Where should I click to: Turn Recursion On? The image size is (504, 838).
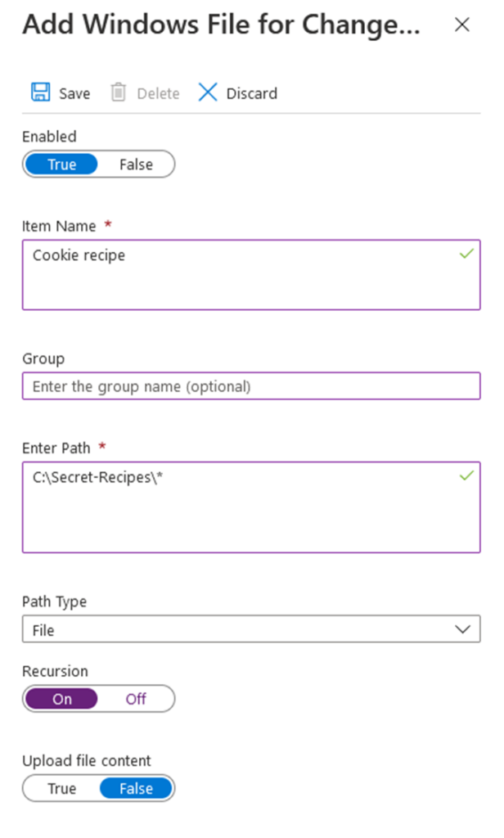pos(62,700)
